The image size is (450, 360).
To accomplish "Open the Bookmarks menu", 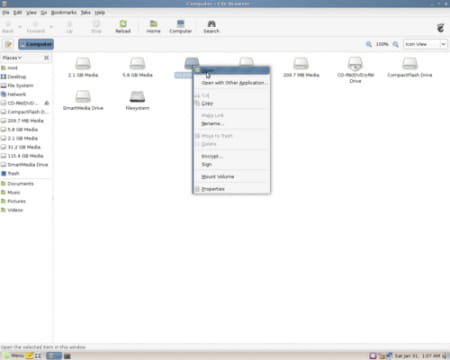I will point(64,12).
